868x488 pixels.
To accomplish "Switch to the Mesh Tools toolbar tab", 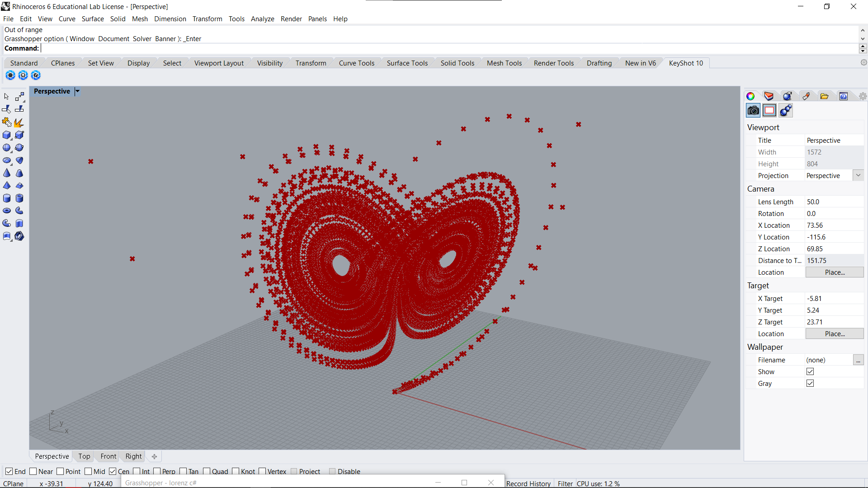I will click(504, 63).
